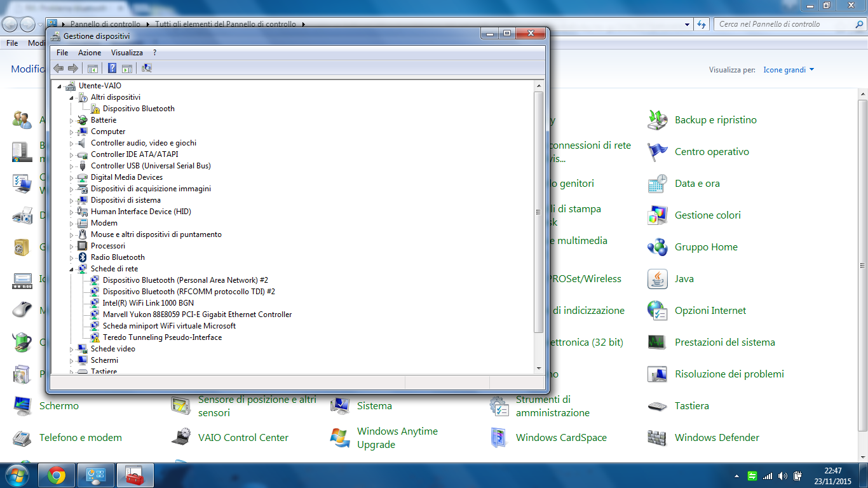The image size is (868, 488).
Task: Select Scheda miniport WiFi virtuale Microsoft
Action: click(169, 326)
